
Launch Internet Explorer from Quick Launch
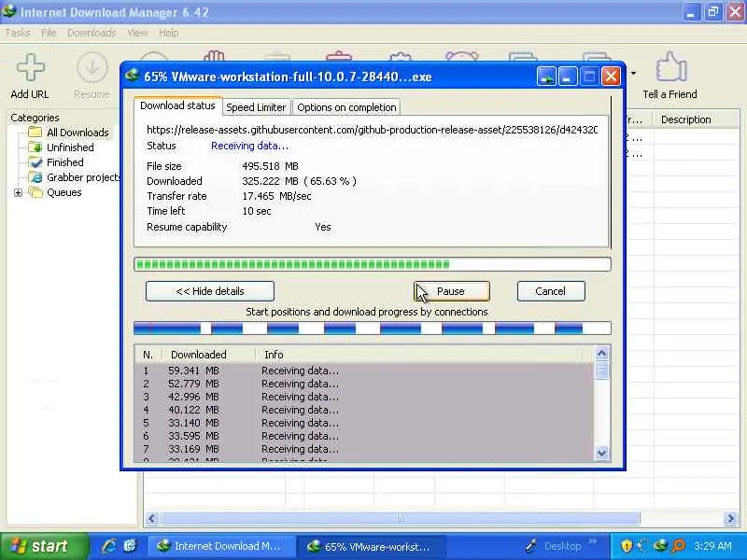pyautogui.click(x=109, y=546)
